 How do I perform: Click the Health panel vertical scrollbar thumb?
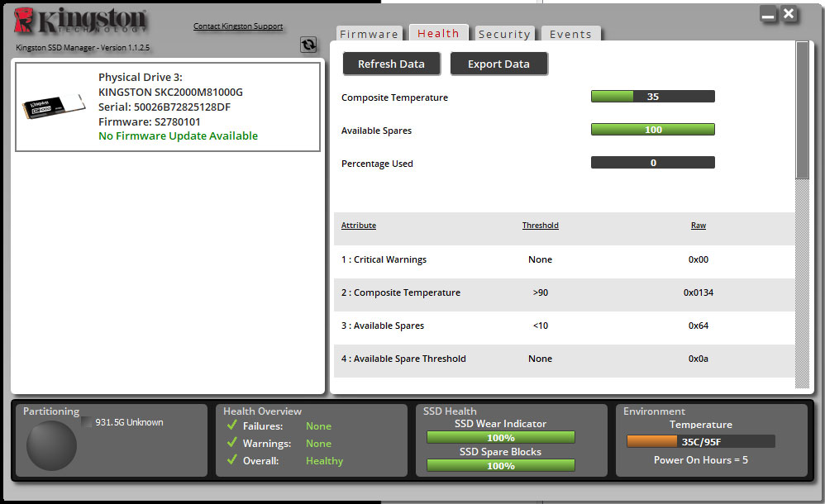tap(802, 111)
